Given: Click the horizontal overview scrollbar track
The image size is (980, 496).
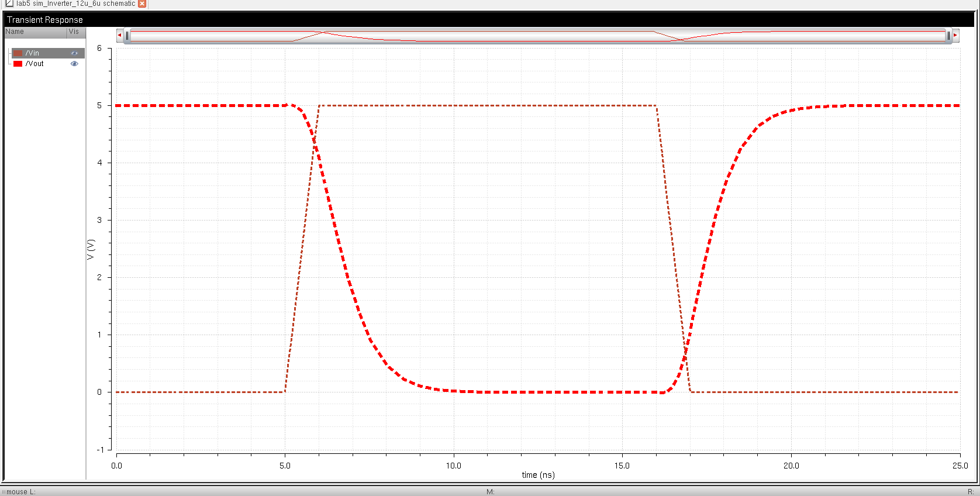Looking at the screenshot, I should point(537,36).
